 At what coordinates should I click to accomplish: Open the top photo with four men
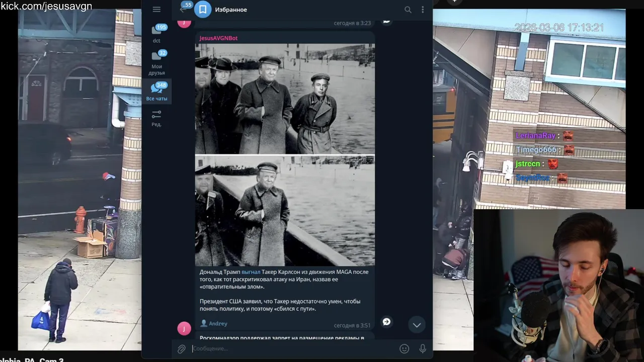tap(285, 99)
